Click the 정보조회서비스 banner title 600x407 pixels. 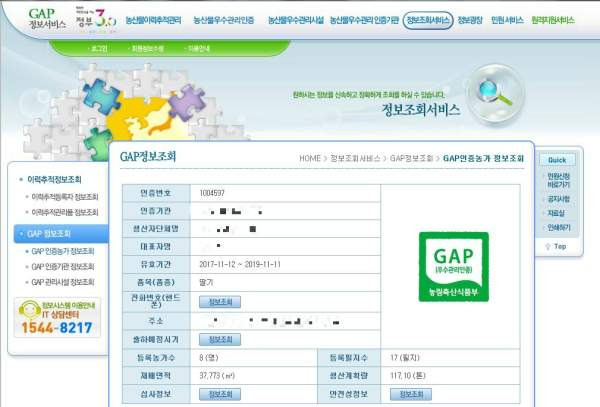tap(421, 110)
